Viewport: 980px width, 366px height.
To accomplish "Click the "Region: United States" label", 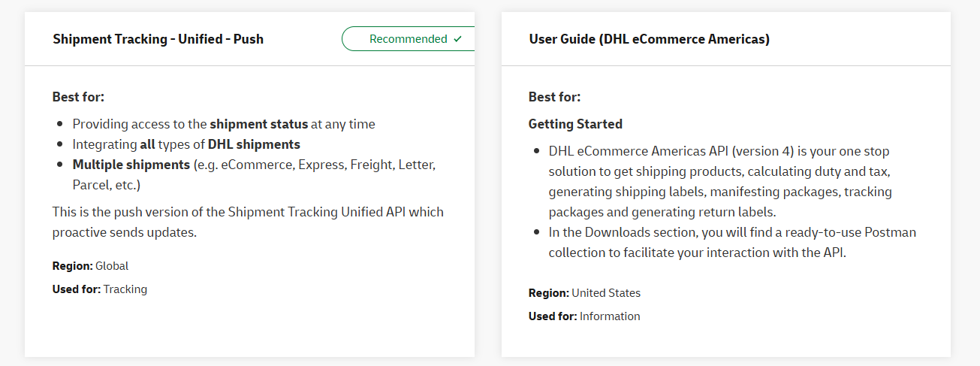I will (x=584, y=293).
